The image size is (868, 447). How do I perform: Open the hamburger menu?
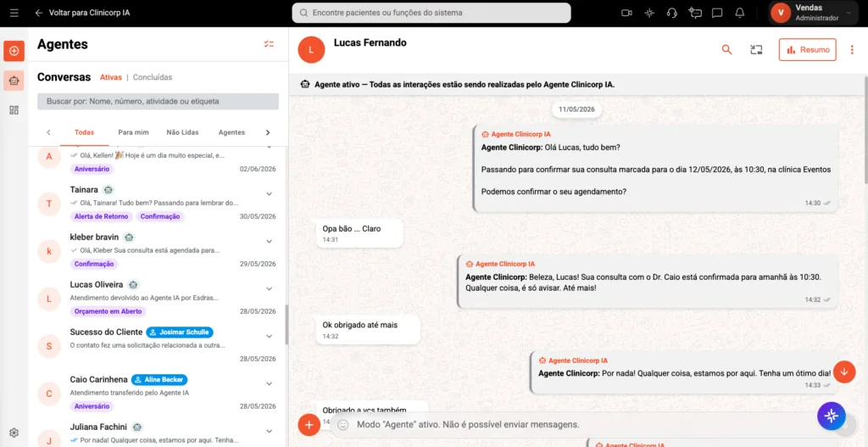(14, 13)
